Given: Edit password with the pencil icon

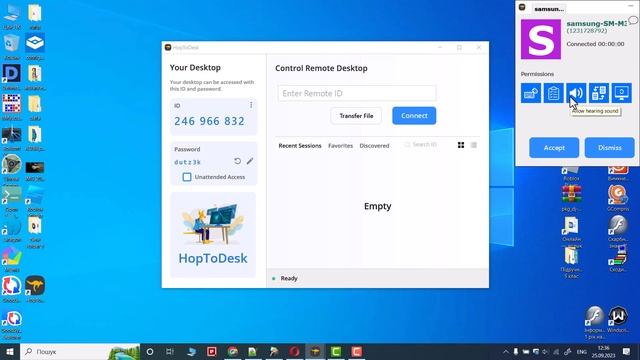Looking at the screenshot, I should pos(250,161).
